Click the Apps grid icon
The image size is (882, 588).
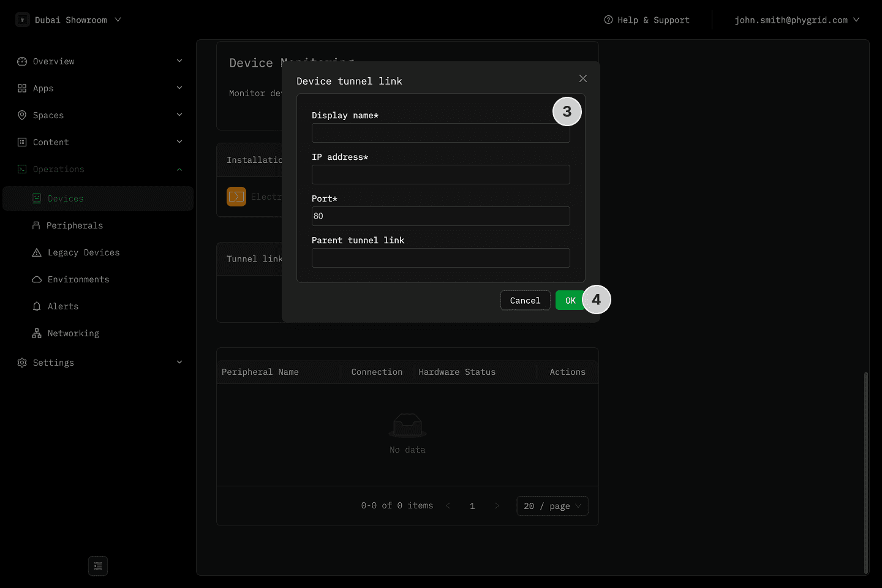[22, 88]
